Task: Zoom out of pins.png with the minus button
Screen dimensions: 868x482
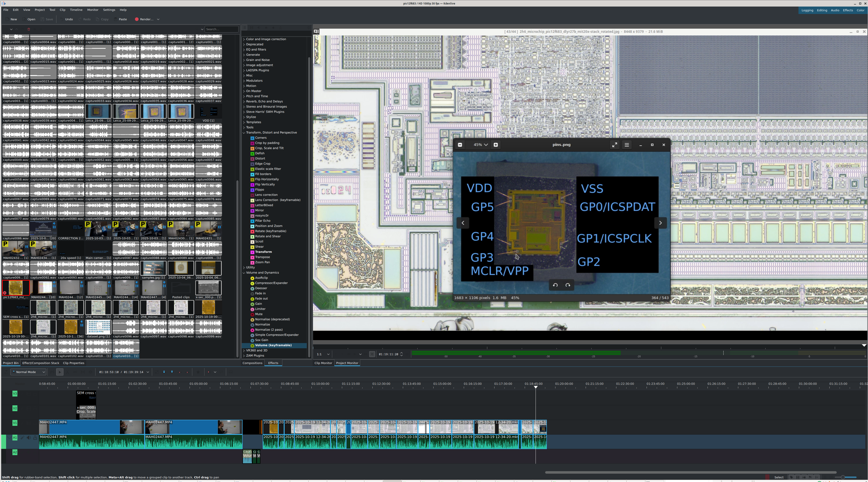Action: pos(460,145)
